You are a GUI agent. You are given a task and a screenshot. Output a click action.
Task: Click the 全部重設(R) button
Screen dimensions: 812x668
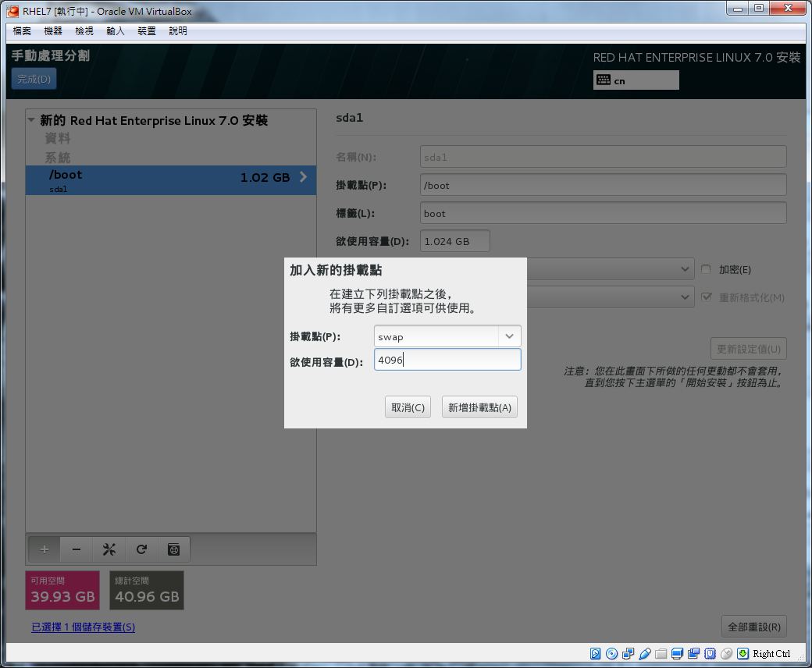tap(754, 627)
